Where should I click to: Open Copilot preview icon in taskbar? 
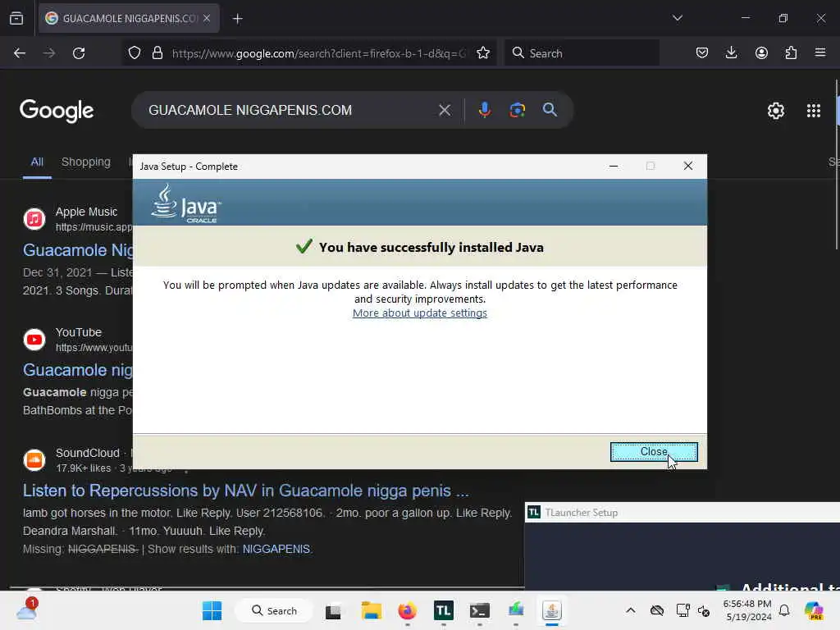(814, 610)
